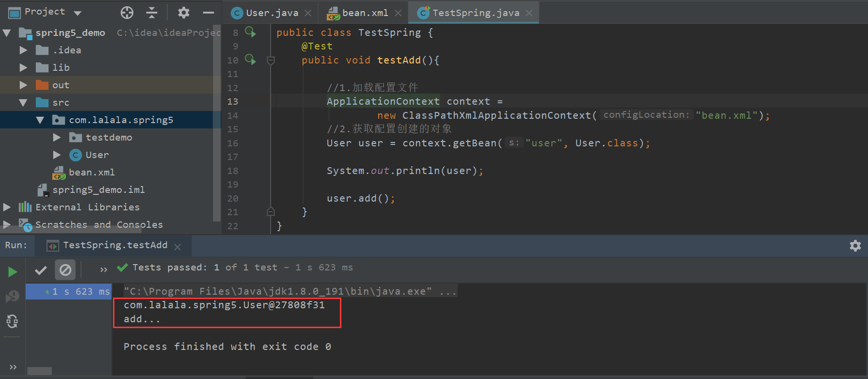Click com.lalala.spring5.User@27808f31 output line
The height and width of the screenshot is (379, 868).
point(224,305)
